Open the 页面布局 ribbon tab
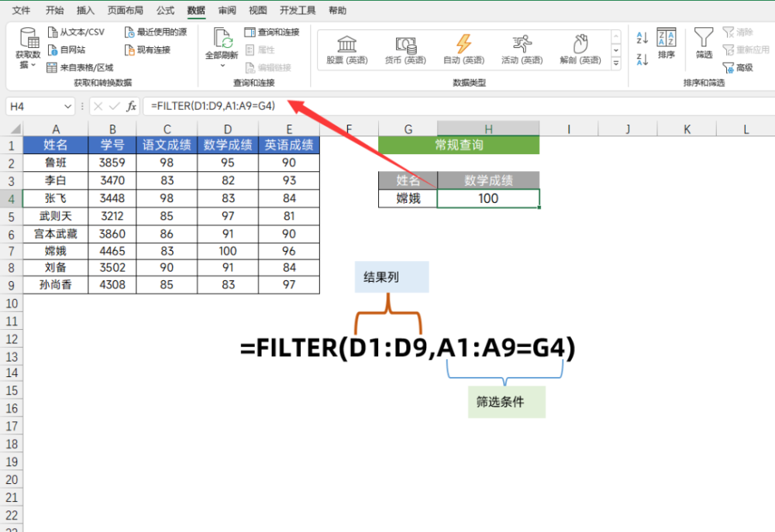 point(125,10)
